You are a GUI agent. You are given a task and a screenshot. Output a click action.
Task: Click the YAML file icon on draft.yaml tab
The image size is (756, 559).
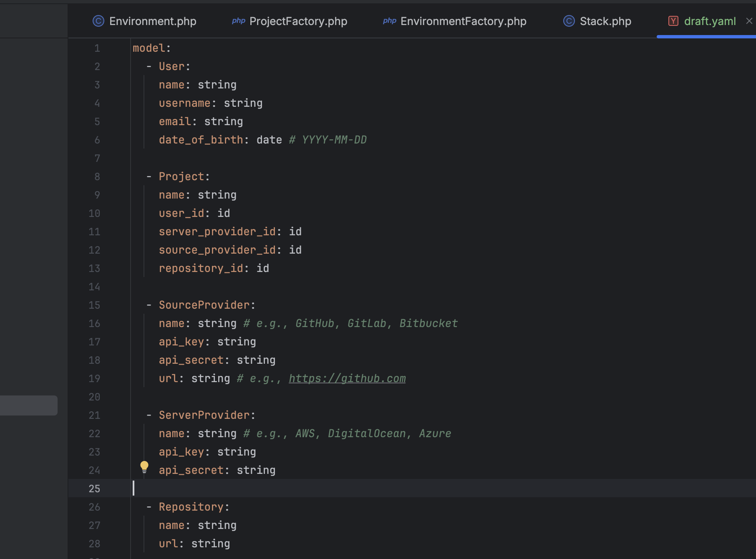673,21
